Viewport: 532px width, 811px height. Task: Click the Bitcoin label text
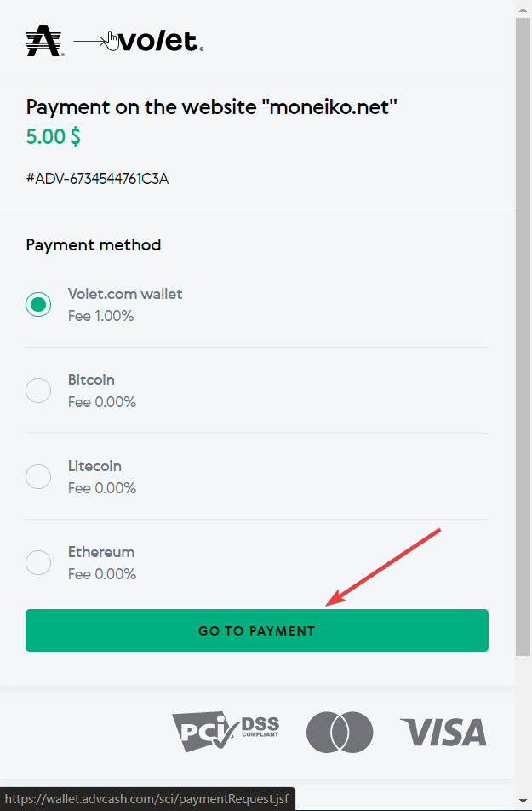point(92,380)
